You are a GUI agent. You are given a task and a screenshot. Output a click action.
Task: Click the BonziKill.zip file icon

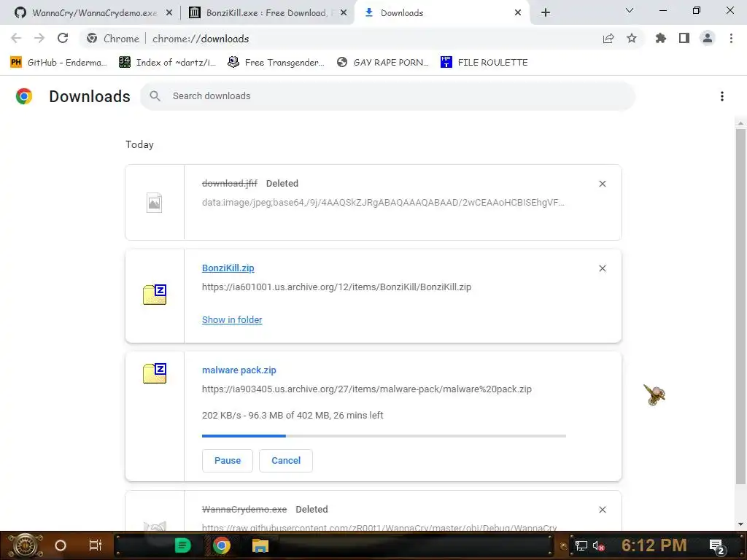click(x=155, y=295)
